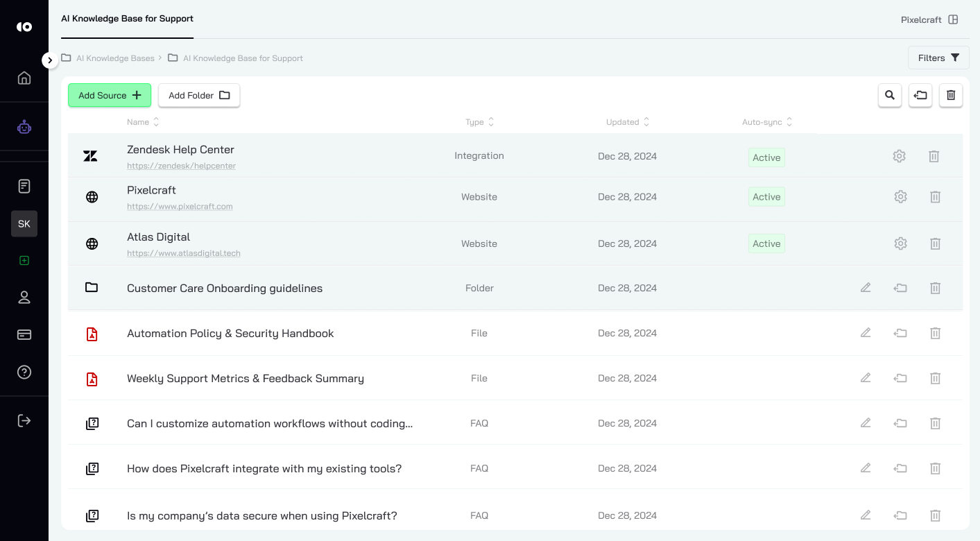
Task: Toggle Active status for Atlas Digital
Action: click(x=766, y=243)
